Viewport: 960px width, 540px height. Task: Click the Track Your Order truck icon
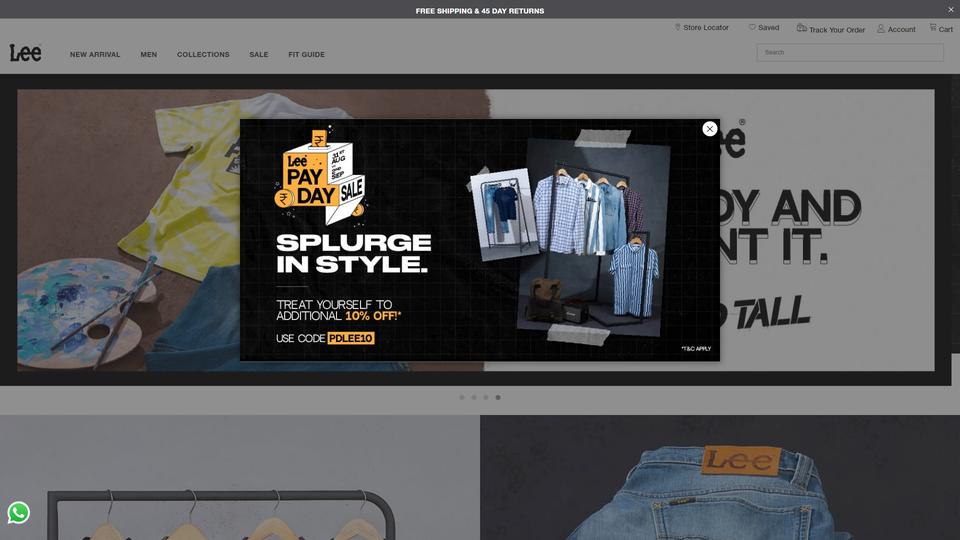coord(801,28)
